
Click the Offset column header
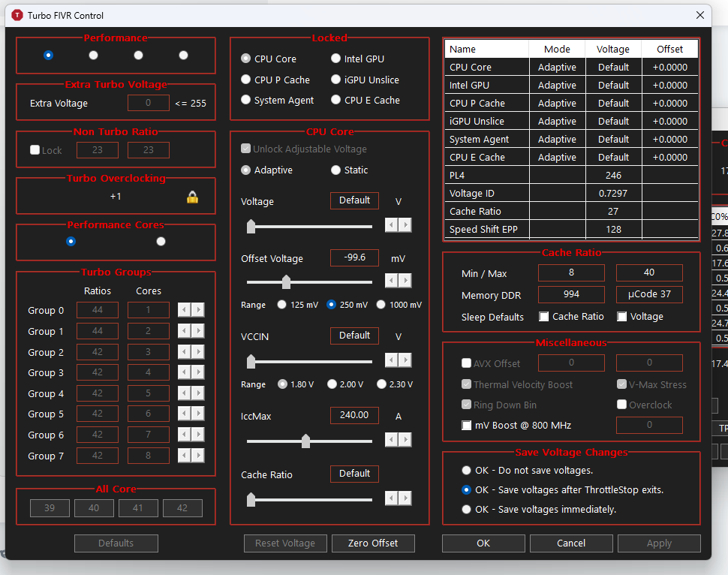(669, 49)
